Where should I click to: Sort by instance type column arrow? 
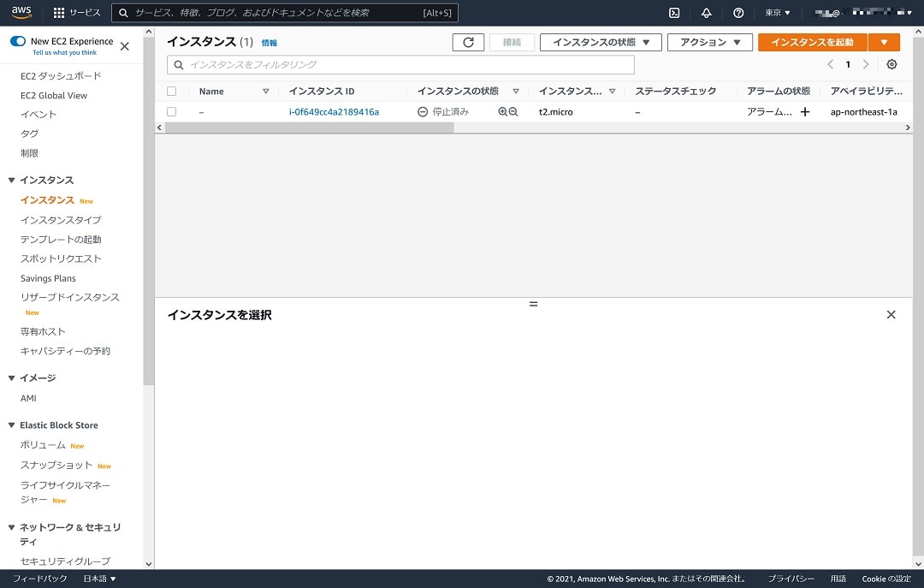(613, 92)
